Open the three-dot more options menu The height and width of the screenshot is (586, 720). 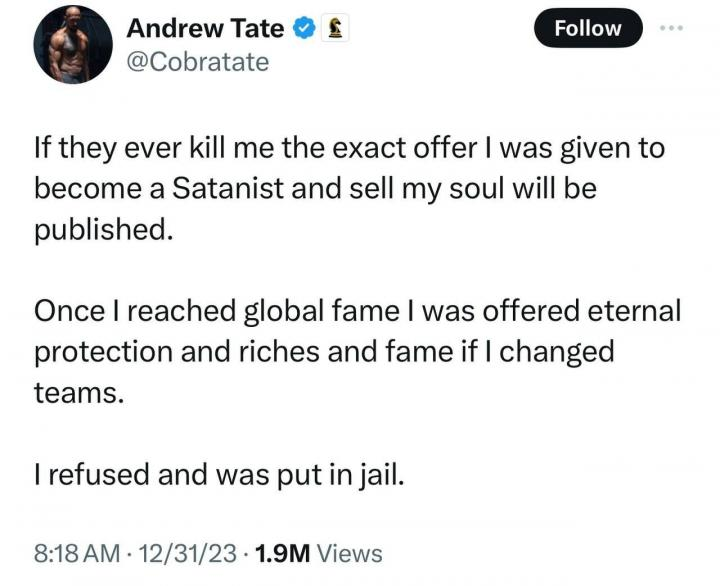672,27
